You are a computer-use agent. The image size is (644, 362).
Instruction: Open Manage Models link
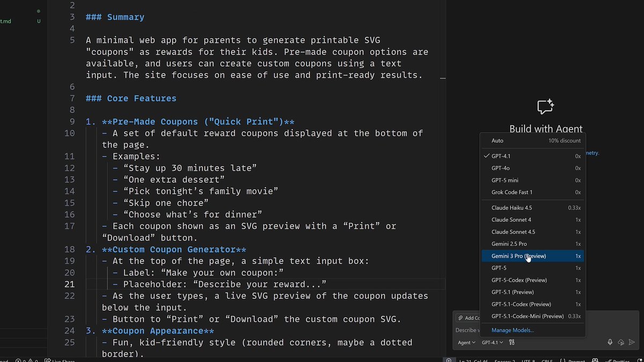coord(513,330)
